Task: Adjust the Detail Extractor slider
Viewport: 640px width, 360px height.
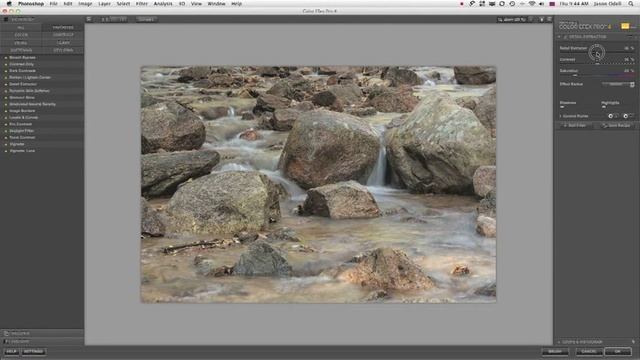Action: pos(597,52)
